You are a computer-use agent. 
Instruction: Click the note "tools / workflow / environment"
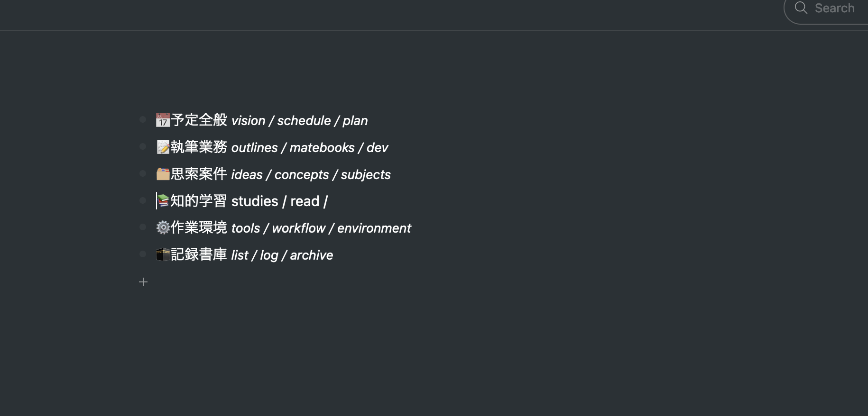pos(321,228)
